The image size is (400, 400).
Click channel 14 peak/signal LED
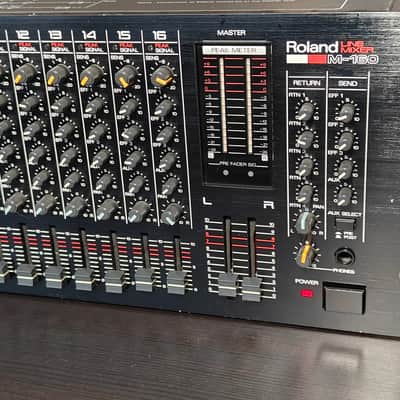click(x=81, y=47)
